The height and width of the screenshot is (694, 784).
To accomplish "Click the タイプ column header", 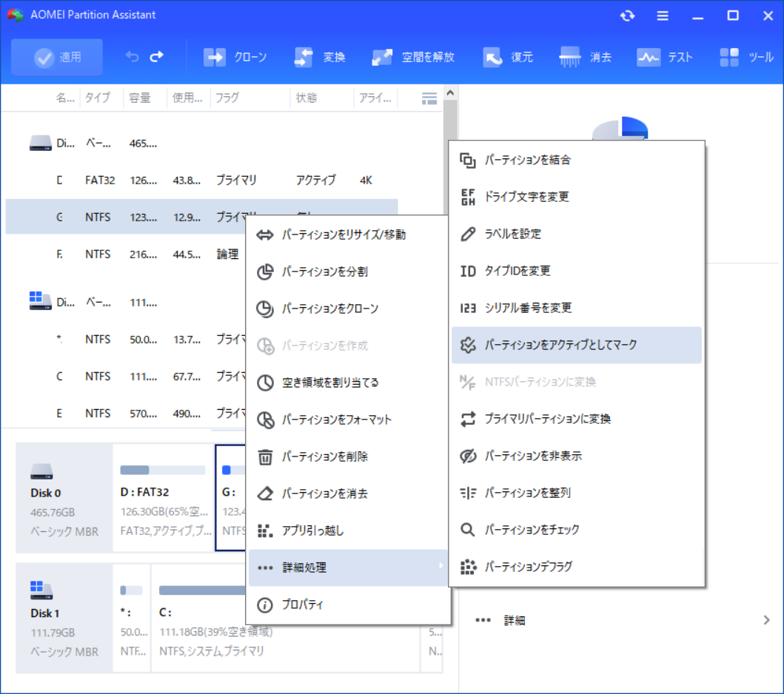I will 98,98.
